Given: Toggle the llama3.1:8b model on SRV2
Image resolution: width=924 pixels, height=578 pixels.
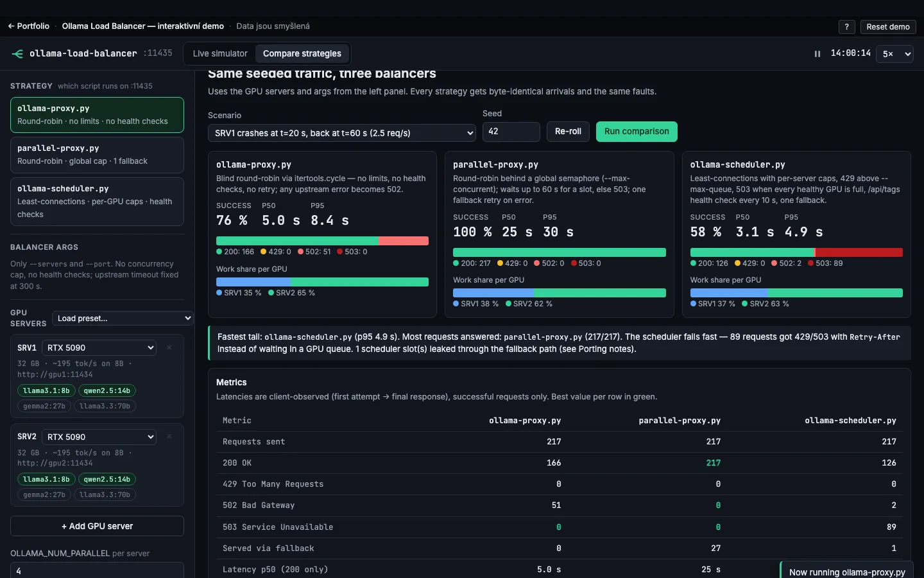Looking at the screenshot, I should pyautogui.click(x=46, y=479).
